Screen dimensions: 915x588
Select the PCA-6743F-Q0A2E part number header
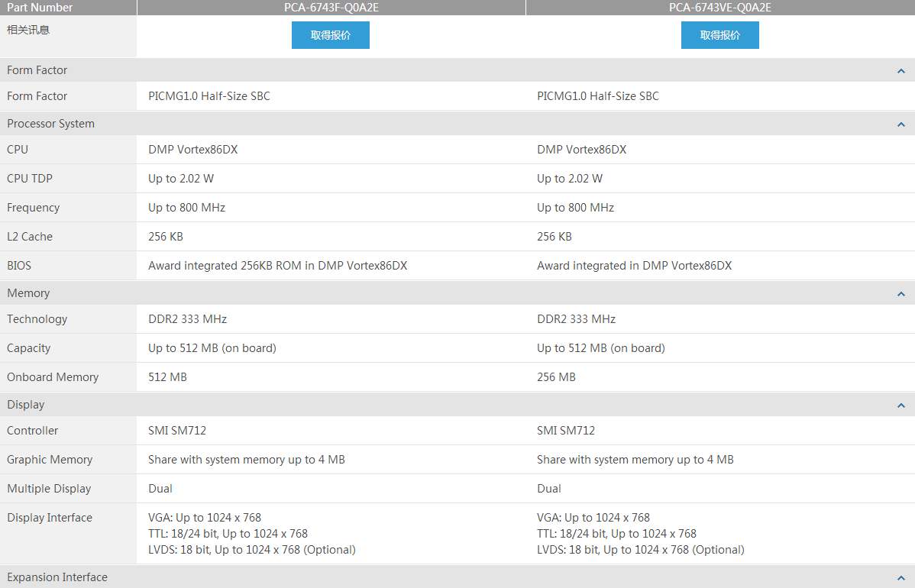click(x=331, y=8)
